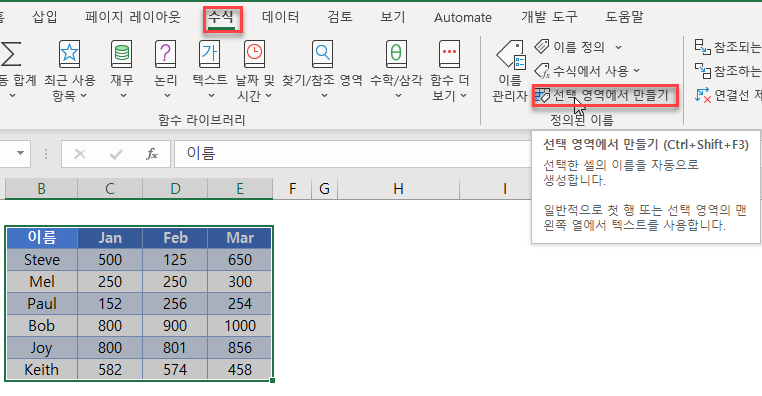Click into the formula bar showing 이름
Viewport: 762px width, 396px height.
click(x=353, y=154)
